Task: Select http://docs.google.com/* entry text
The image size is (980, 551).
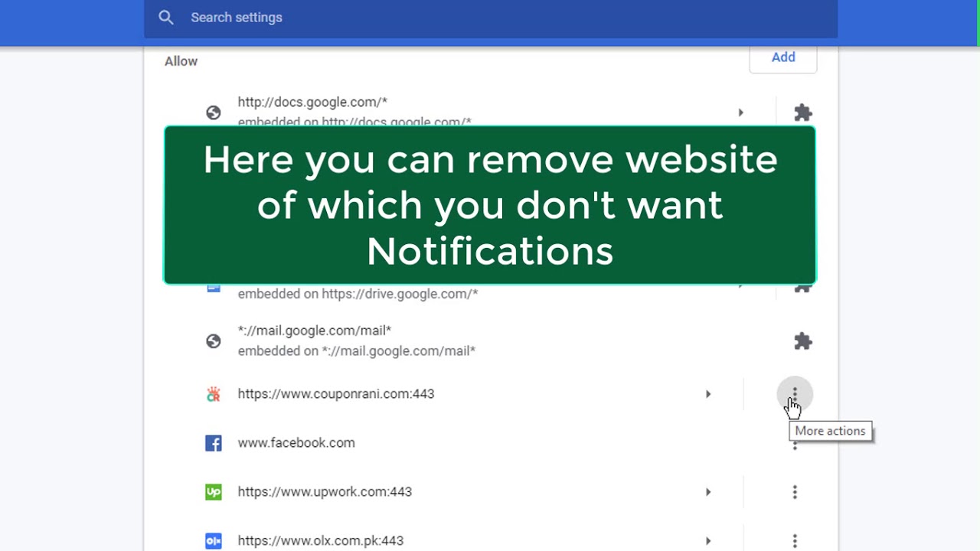Action: click(312, 102)
